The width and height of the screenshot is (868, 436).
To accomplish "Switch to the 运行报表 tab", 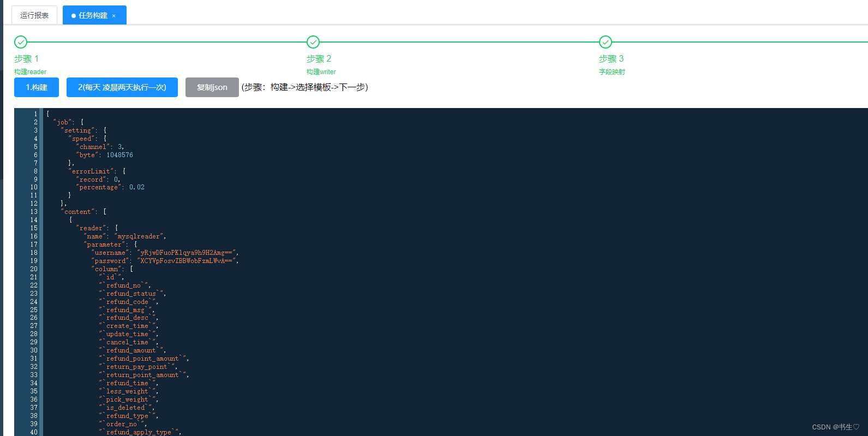I will click(x=34, y=15).
